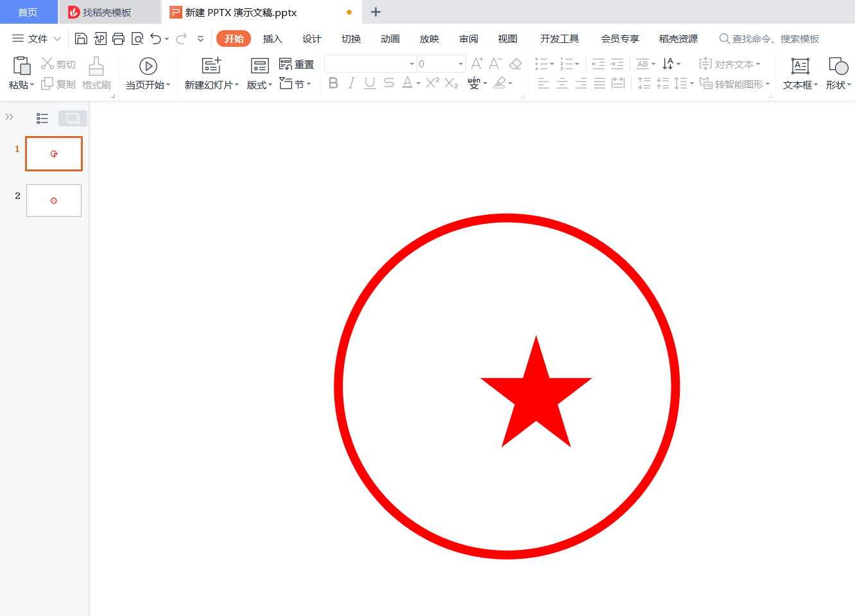The height and width of the screenshot is (616, 855).
Task: Select the Format Painter (格式刷)
Action: pyautogui.click(x=96, y=73)
